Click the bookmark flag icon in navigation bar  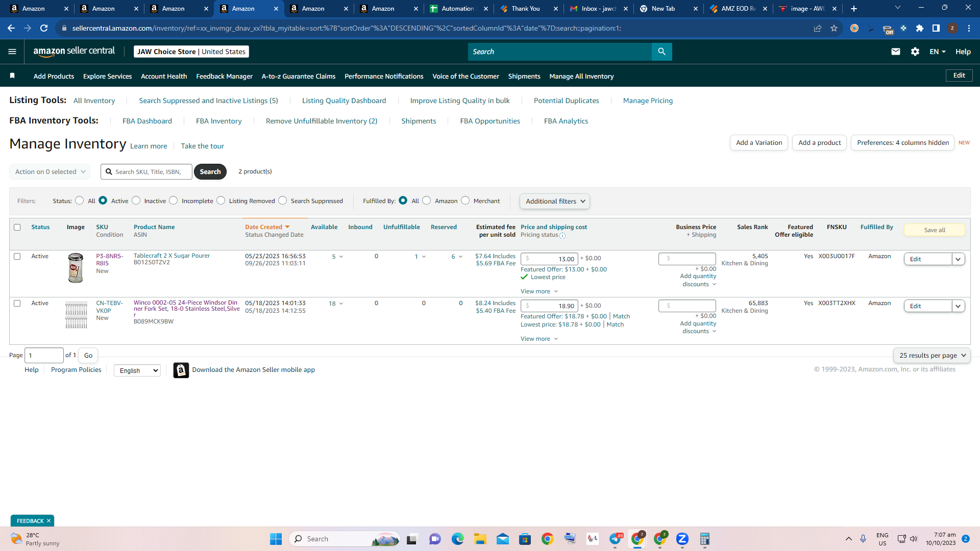(12, 76)
